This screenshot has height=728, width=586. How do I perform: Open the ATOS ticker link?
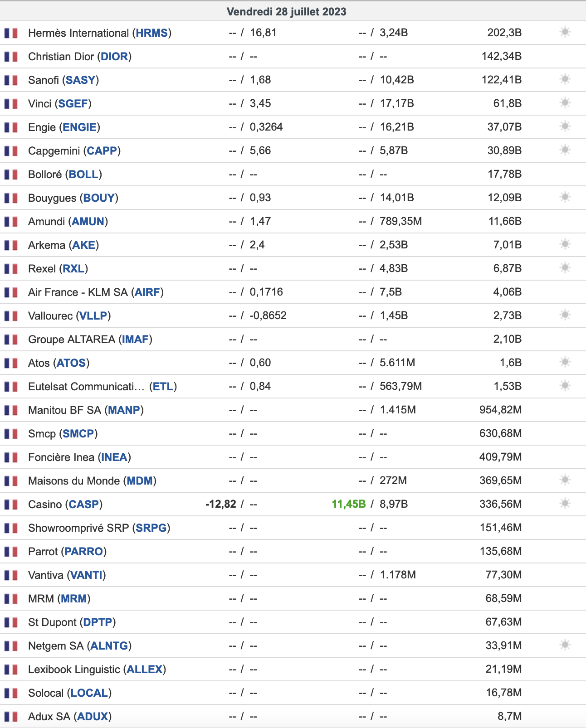click(71, 363)
